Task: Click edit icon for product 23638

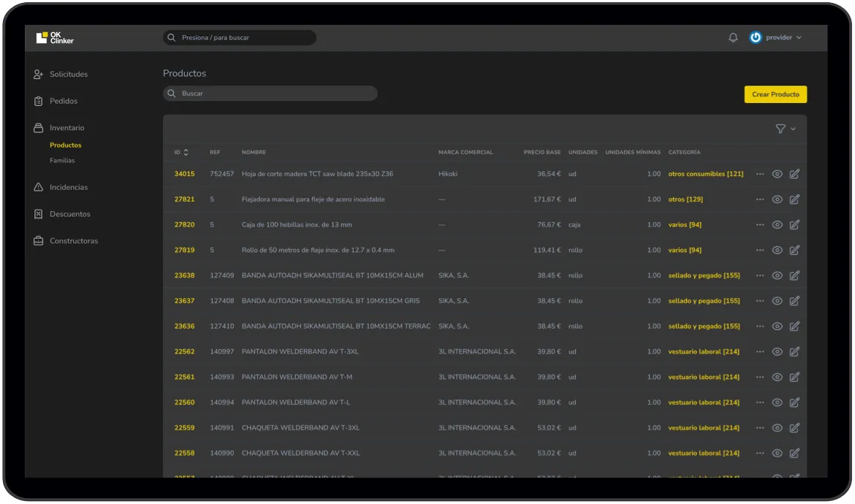Action: point(794,275)
